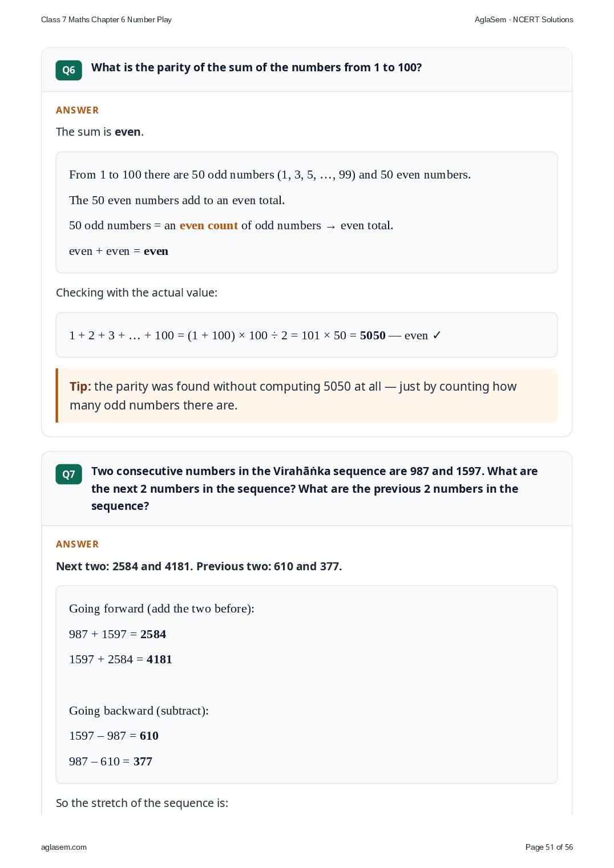Click the orange 'even count' highlighted text
614x868 pixels.
209,225
